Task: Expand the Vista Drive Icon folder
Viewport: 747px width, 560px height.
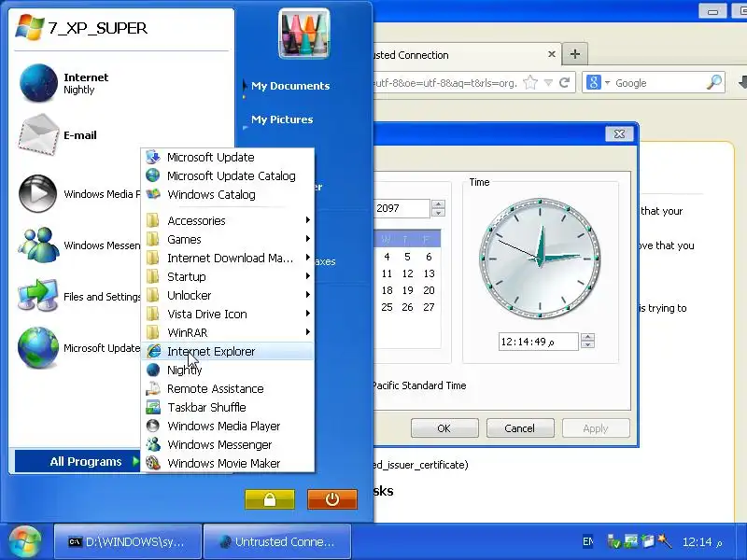Action: [x=228, y=314]
